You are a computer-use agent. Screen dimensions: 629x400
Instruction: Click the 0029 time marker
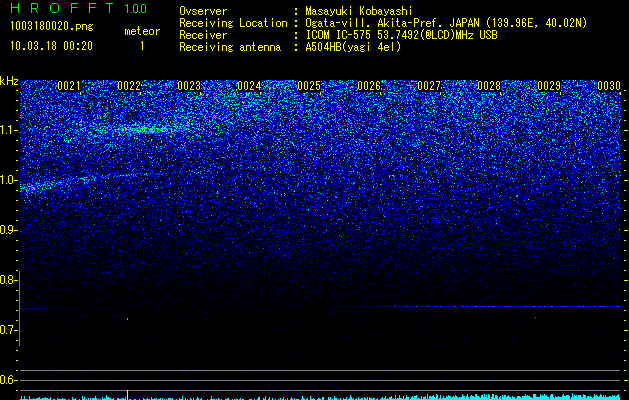click(549, 86)
